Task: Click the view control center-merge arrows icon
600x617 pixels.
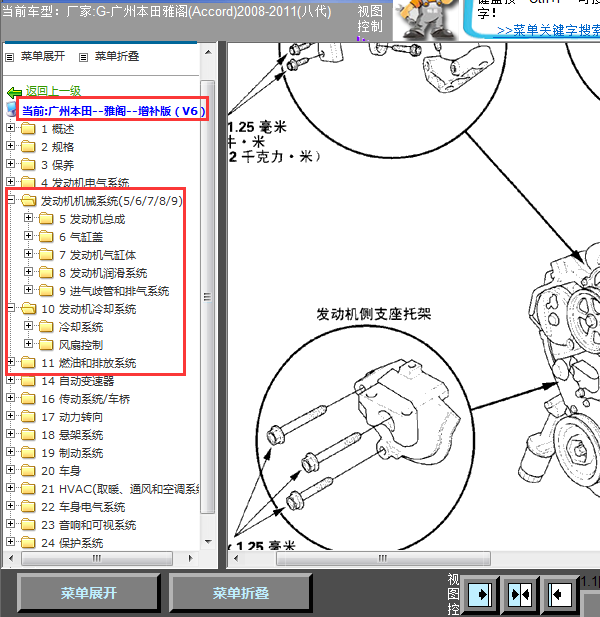Action: pos(520,594)
